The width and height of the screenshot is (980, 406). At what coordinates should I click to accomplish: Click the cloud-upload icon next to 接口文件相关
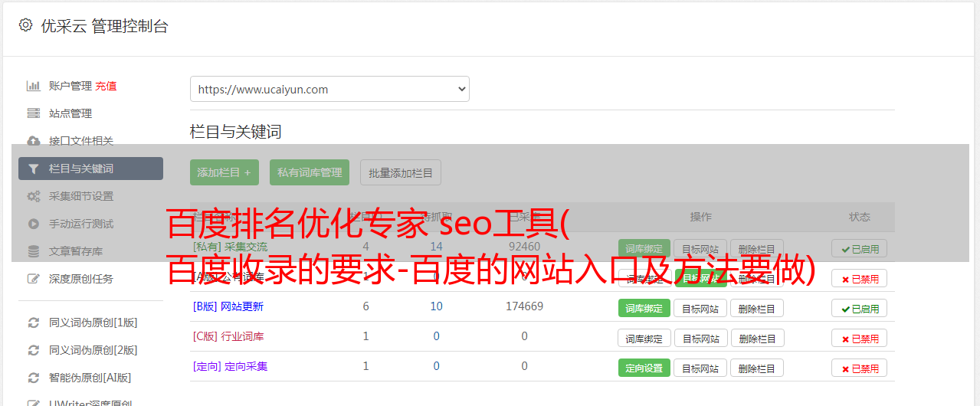[33, 141]
